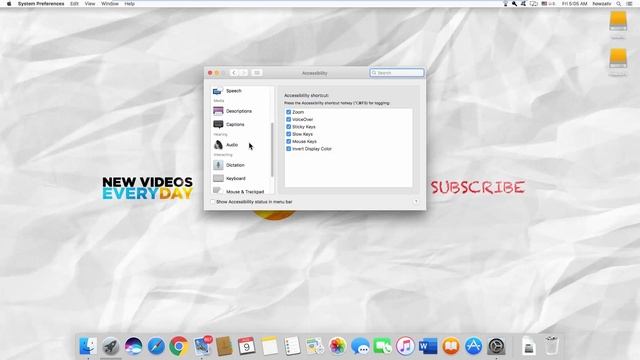Minimize the Accessibility window with the yellow button
This screenshot has width=640, height=360.
click(x=217, y=73)
